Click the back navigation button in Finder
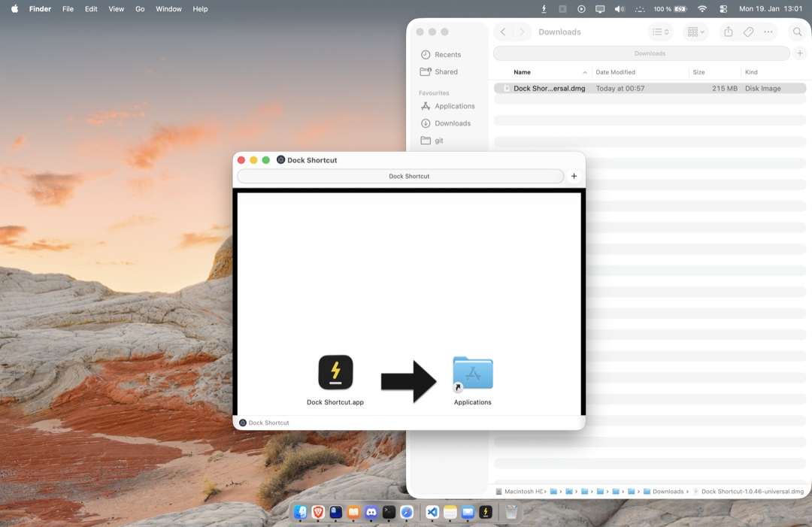Image resolution: width=812 pixels, height=527 pixels. tap(502, 32)
